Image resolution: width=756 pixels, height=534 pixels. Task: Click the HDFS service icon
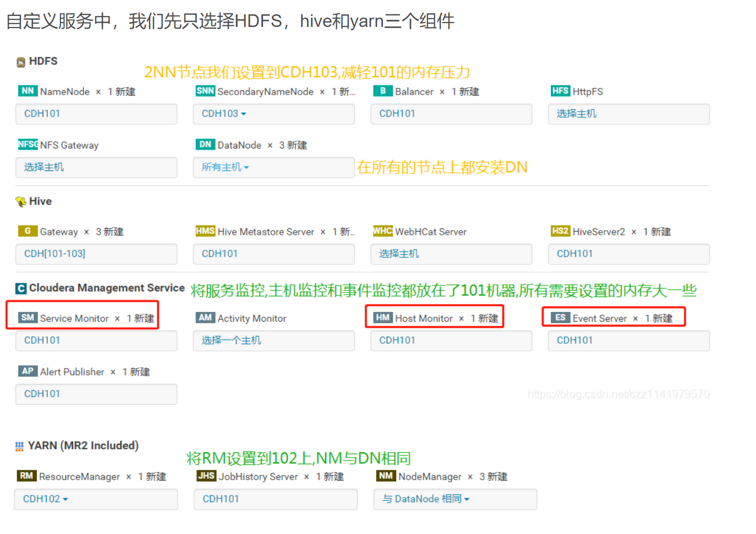21,62
